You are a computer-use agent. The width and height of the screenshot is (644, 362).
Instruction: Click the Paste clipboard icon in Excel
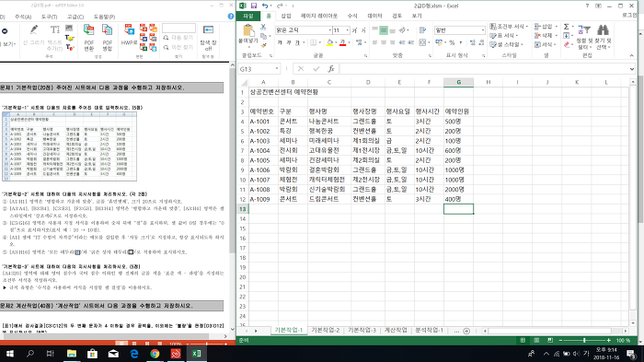pyautogui.click(x=248, y=30)
